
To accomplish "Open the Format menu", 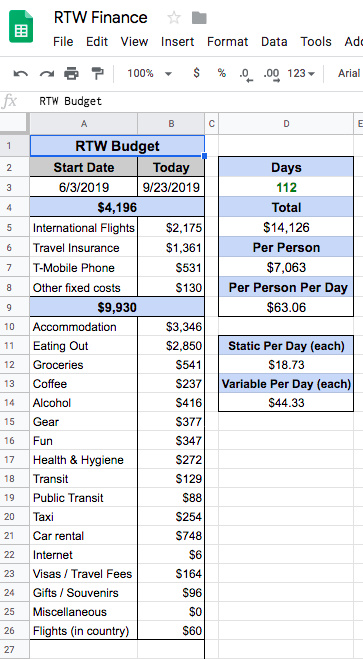I will [227, 42].
